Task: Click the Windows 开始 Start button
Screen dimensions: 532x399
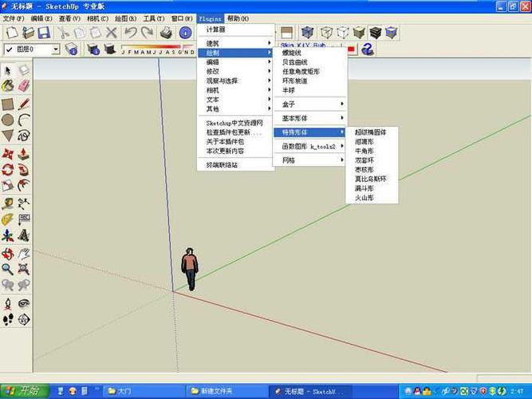Action: click(25, 391)
